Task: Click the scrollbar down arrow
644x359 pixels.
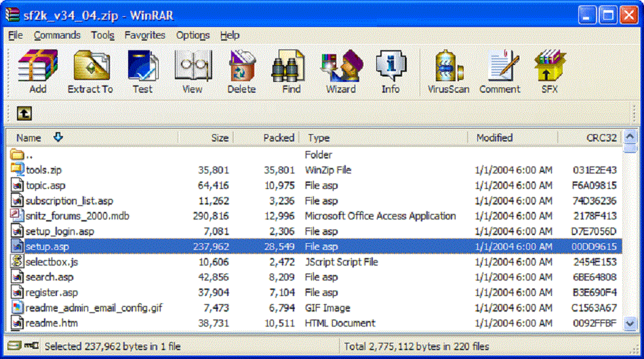Action: [630, 323]
